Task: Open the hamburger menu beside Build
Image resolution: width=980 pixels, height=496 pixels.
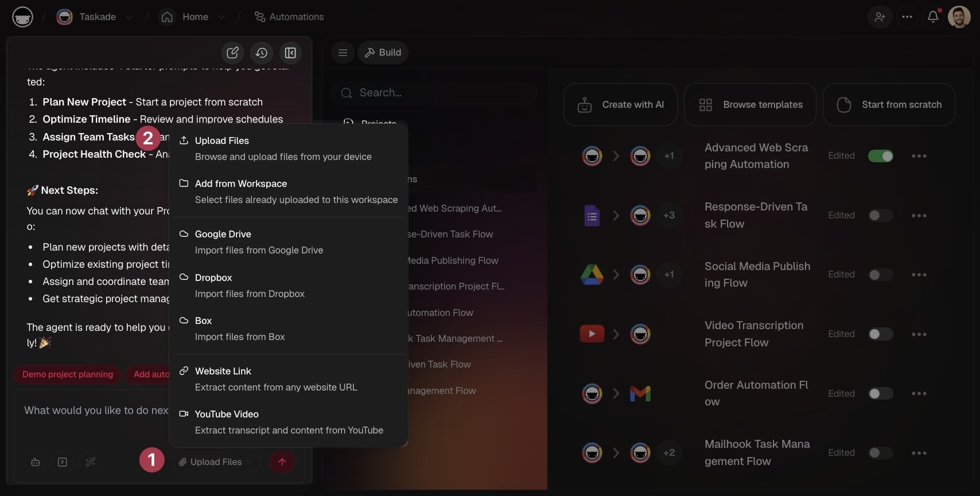Action: pyautogui.click(x=343, y=53)
